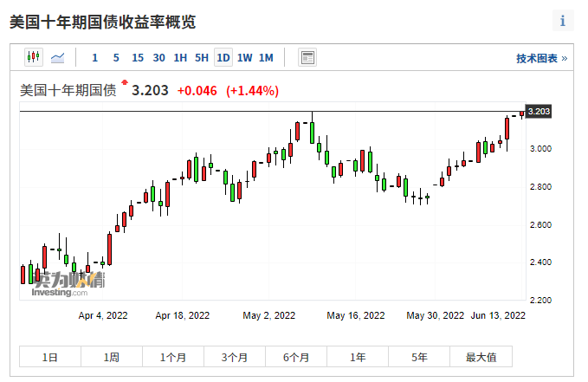Choose the 15 minute interval

[138, 58]
